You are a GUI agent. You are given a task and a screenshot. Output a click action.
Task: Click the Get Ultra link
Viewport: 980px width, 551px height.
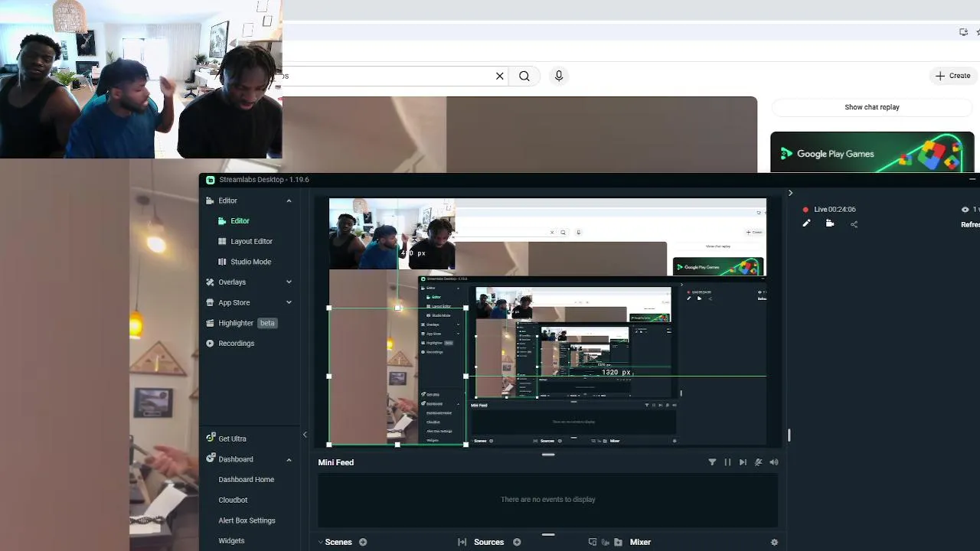pyautogui.click(x=232, y=439)
